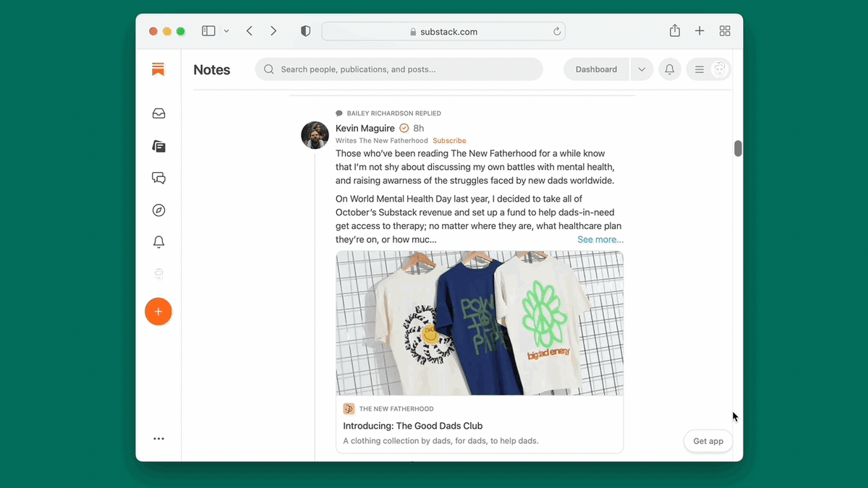Click the clothing collection subtitle text

(x=441, y=441)
